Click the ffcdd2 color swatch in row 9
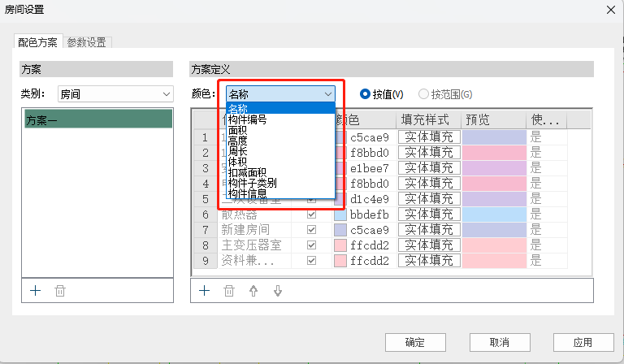Viewport: 624px width, 364px height. point(340,261)
